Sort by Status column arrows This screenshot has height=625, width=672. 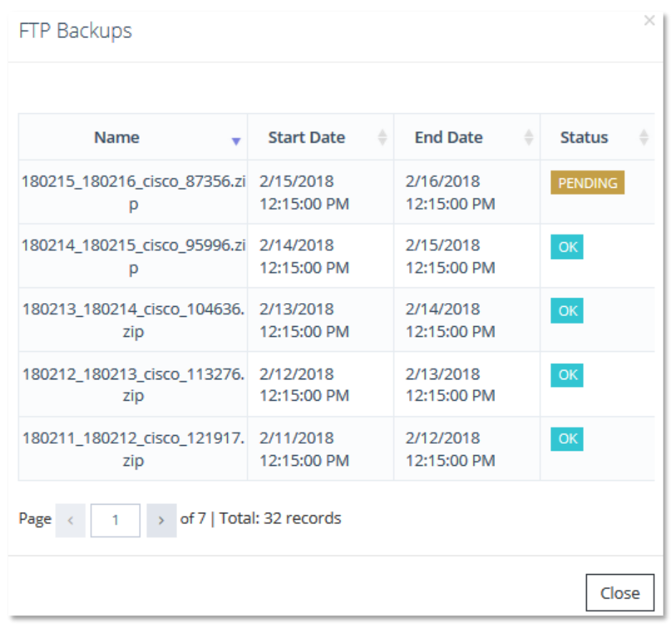point(644,138)
